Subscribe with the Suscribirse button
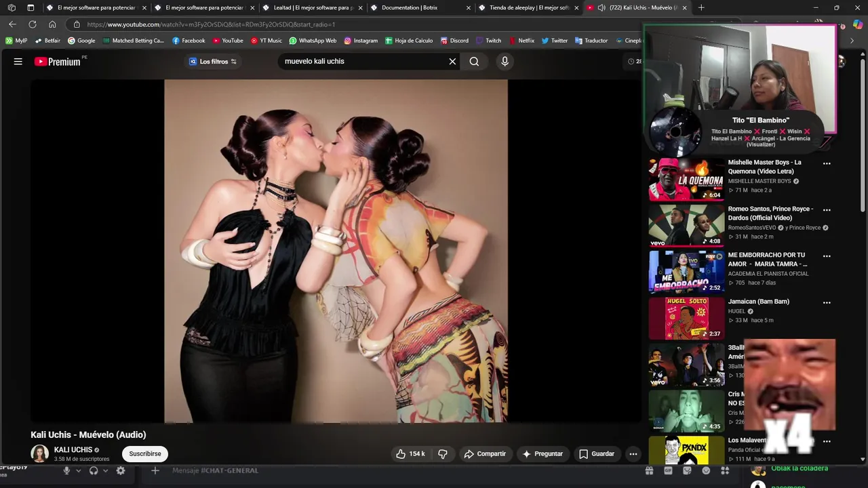 point(145,453)
